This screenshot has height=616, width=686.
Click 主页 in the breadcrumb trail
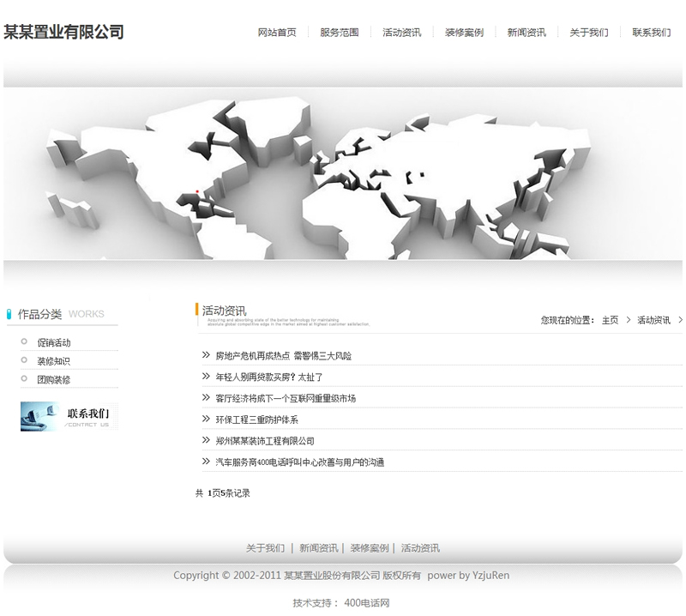610,320
